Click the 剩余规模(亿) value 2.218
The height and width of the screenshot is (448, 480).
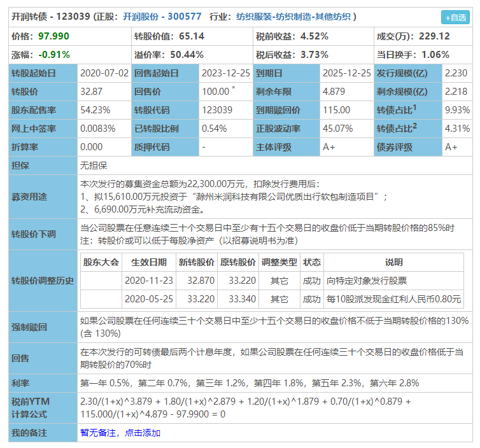[456, 92]
